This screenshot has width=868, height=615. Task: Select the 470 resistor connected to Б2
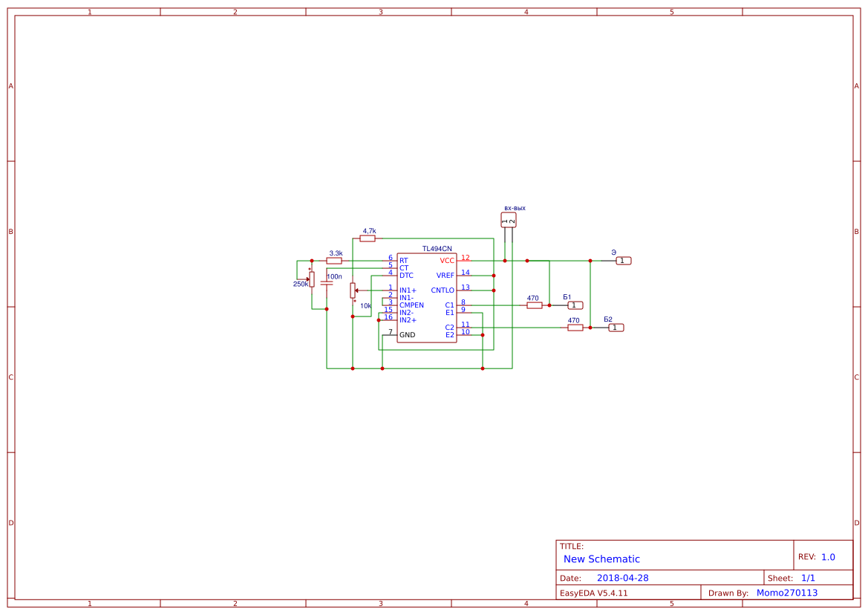click(575, 328)
